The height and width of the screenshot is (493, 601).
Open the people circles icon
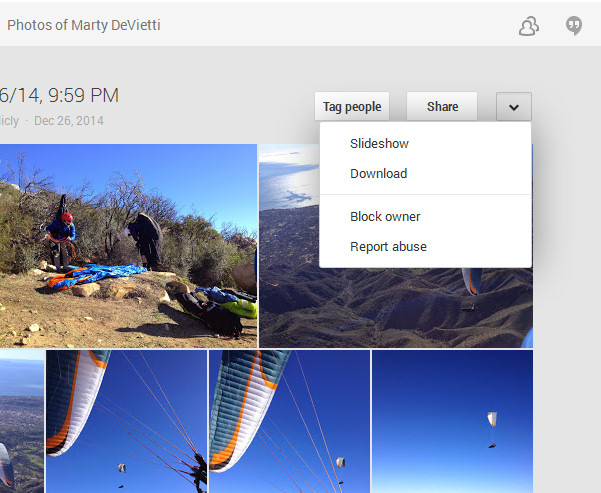[529, 26]
